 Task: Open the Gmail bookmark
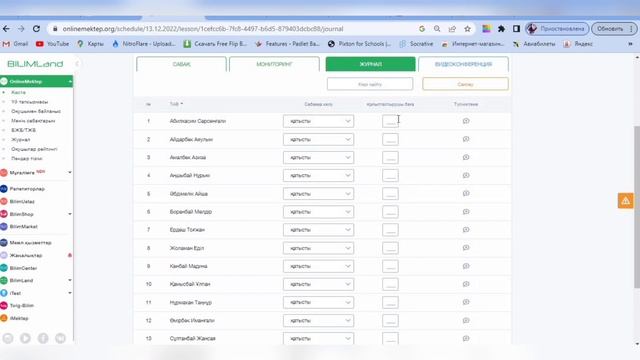pyautogui.click(x=16, y=44)
